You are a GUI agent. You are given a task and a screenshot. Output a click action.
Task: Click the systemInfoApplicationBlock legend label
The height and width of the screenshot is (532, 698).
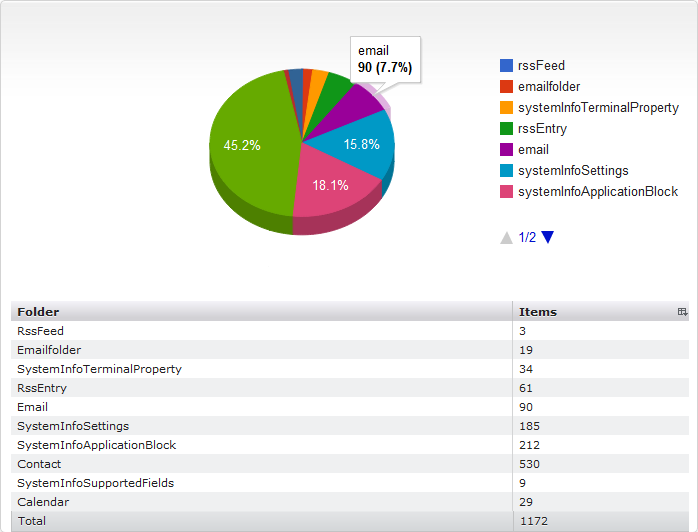pyautogui.click(x=597, y=192)
